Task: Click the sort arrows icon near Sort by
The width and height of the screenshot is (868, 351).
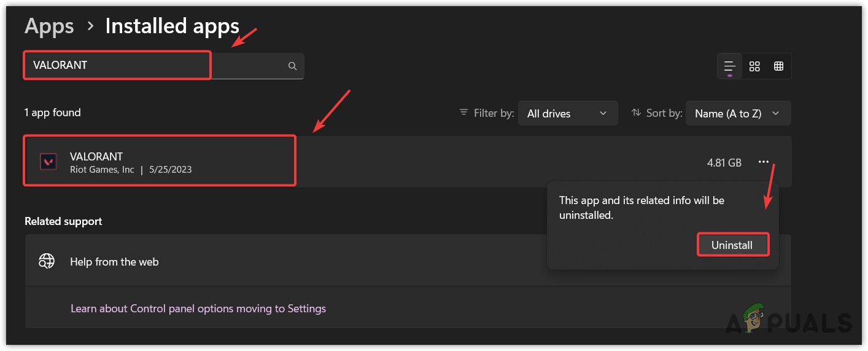Action: pyautogui.click(x=636, y=113)
